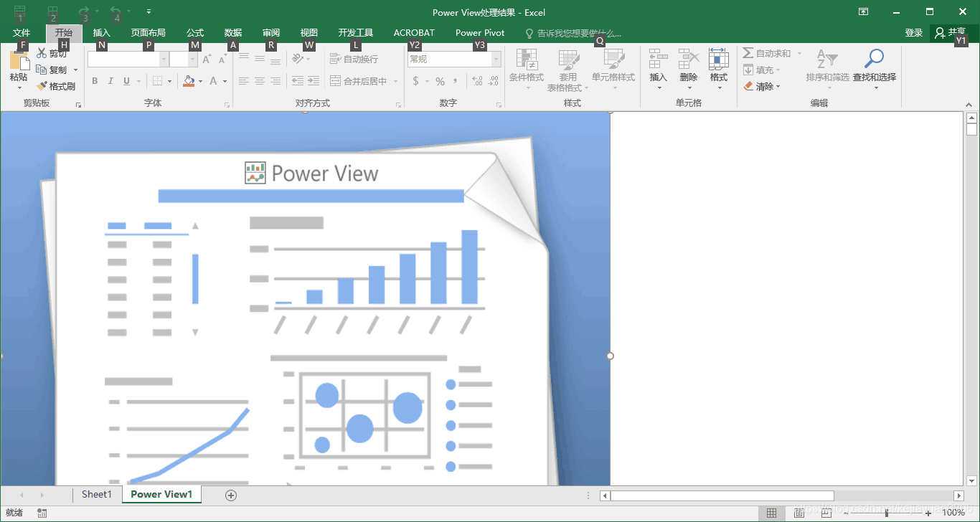980x522 pixels.
Task: Click AutoSum (自动求和)
Action: tap(767, 53)
